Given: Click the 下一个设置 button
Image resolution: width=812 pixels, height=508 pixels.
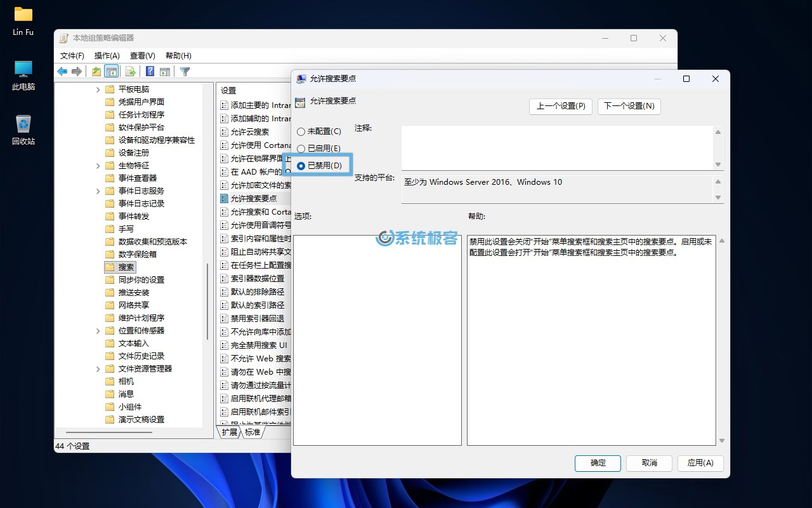Looking at the screenshot, I should tap(629, 107).
